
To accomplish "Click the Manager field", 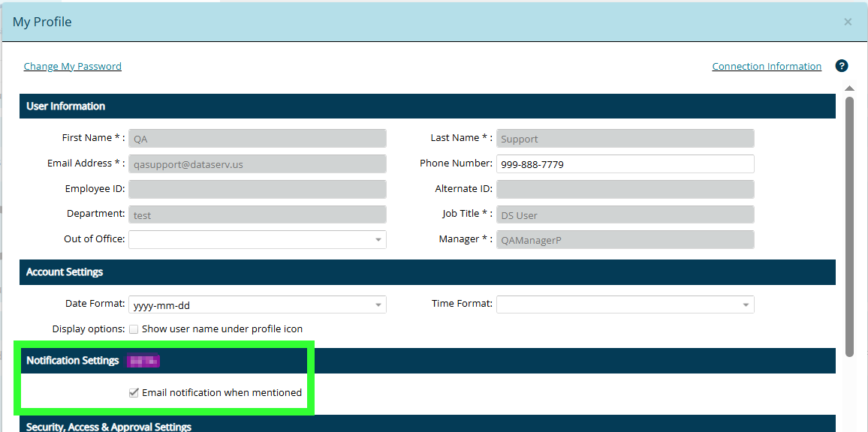I will [625, 240].
